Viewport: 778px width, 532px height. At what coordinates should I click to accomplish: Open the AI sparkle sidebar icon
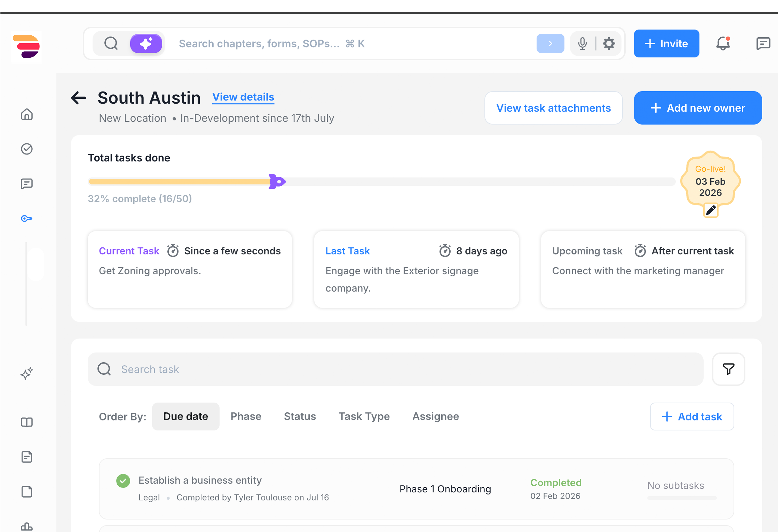coord(27,373)
